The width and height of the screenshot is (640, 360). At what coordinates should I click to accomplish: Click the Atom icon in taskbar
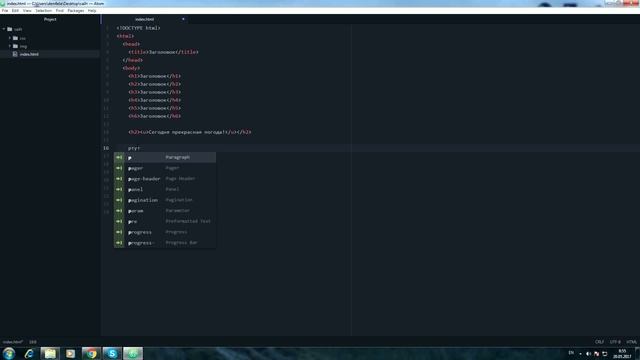[133, 353]
